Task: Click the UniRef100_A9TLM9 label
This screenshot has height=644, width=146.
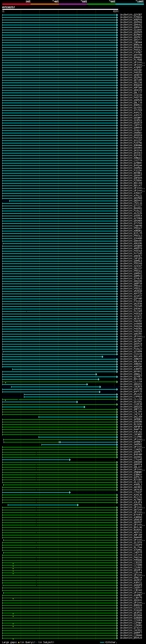Action: point(131,389)
